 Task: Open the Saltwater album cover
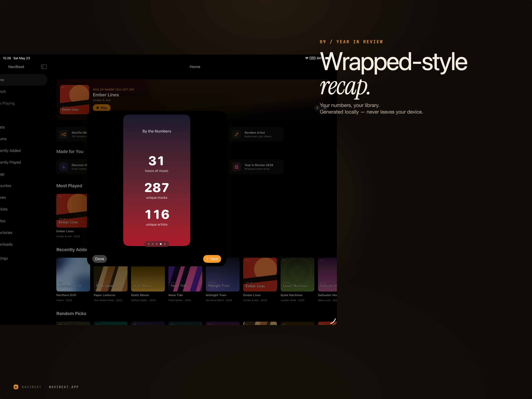(327, 275)
